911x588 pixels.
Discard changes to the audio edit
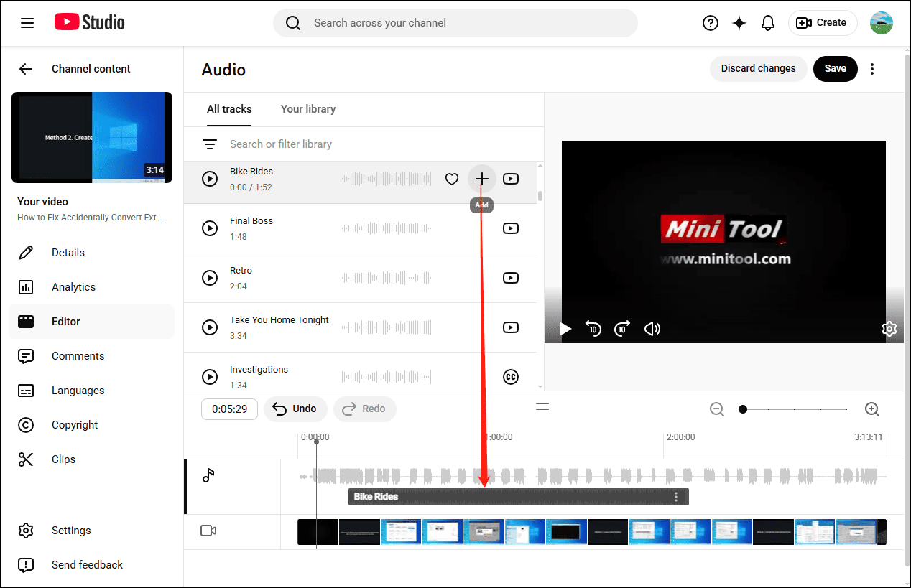(x=758, y=68)
